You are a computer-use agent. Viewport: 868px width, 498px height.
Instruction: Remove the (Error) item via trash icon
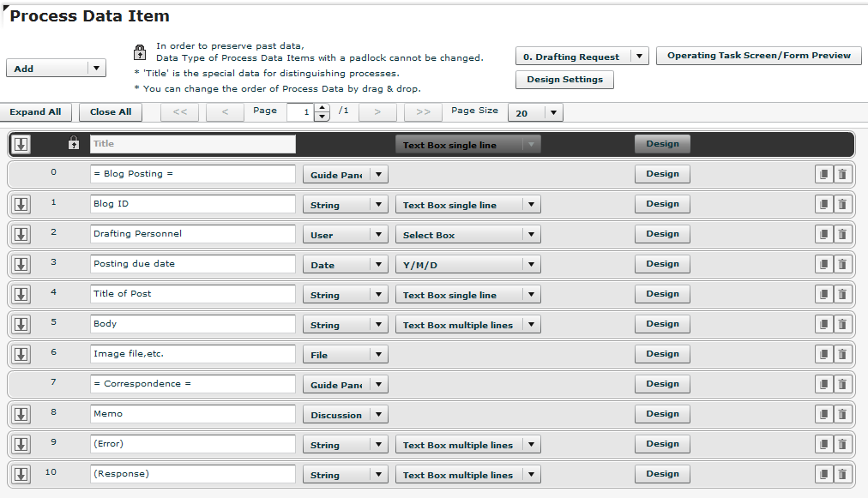(x=841, y=444)
